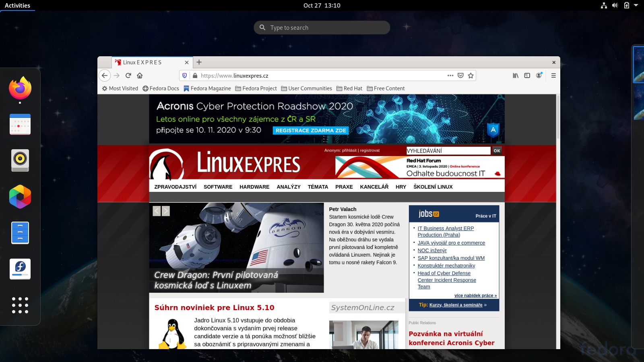Click the přihlásit login link
Screen dimensions: 644x362
[x=349, y=150]
